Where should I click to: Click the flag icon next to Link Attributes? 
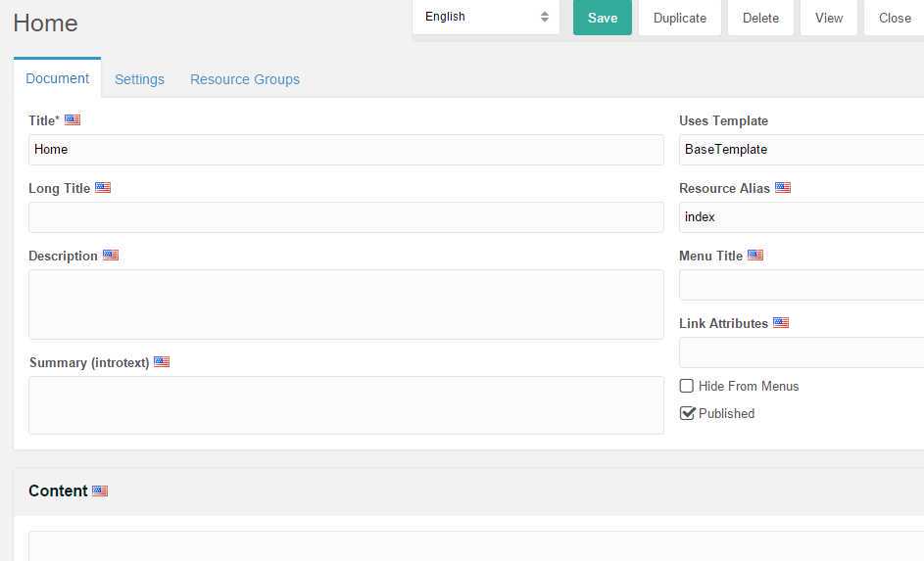tap(781, 322)
